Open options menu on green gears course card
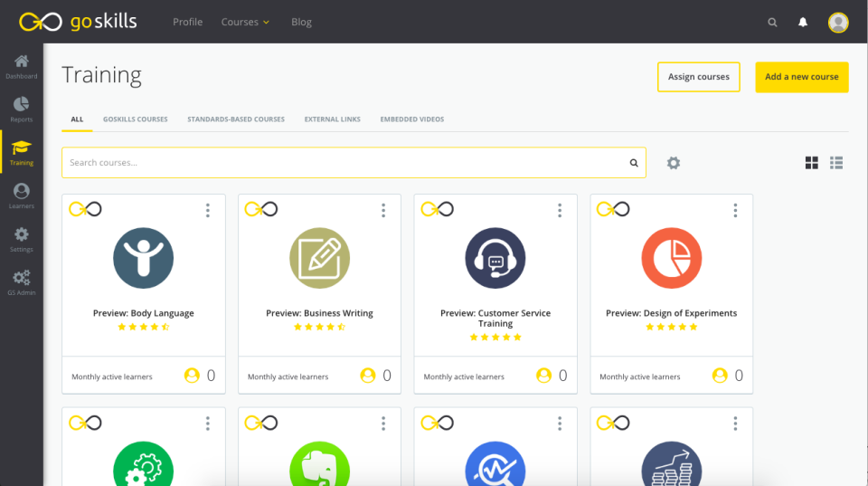 208,424
